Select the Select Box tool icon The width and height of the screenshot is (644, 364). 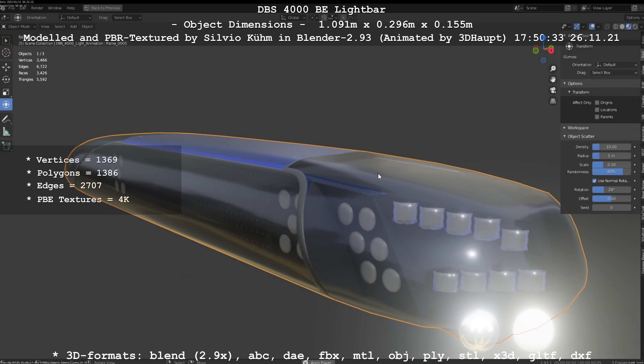(x=6, y=41)
